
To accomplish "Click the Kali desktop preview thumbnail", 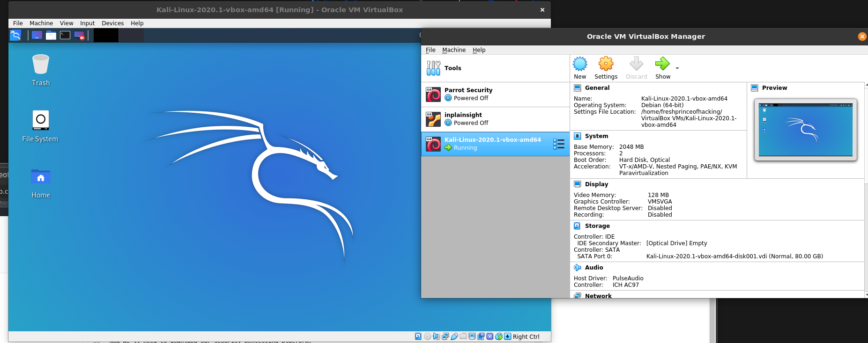I will 806,130.
